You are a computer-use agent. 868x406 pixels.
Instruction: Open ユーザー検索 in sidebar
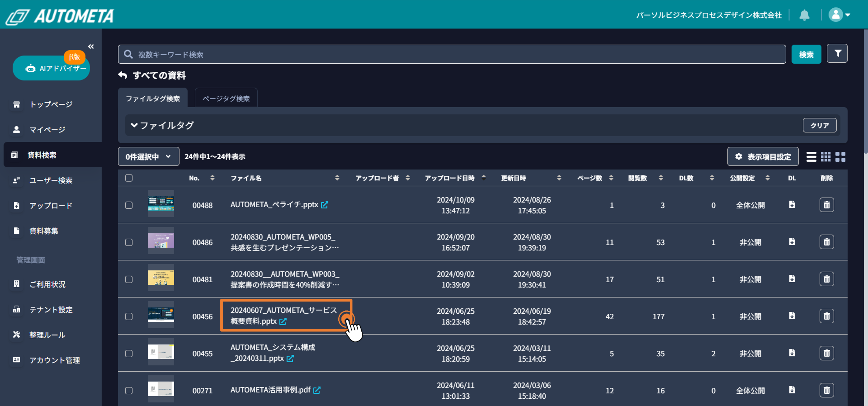51,181
